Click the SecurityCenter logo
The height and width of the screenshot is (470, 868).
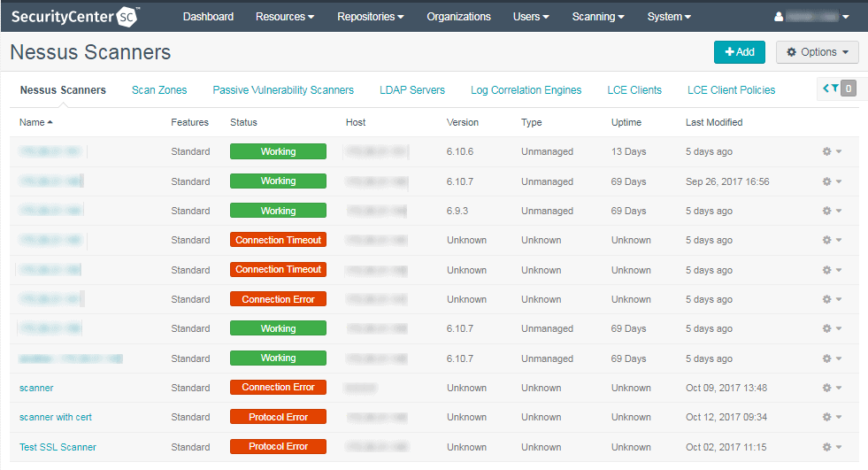pos(75,16)
